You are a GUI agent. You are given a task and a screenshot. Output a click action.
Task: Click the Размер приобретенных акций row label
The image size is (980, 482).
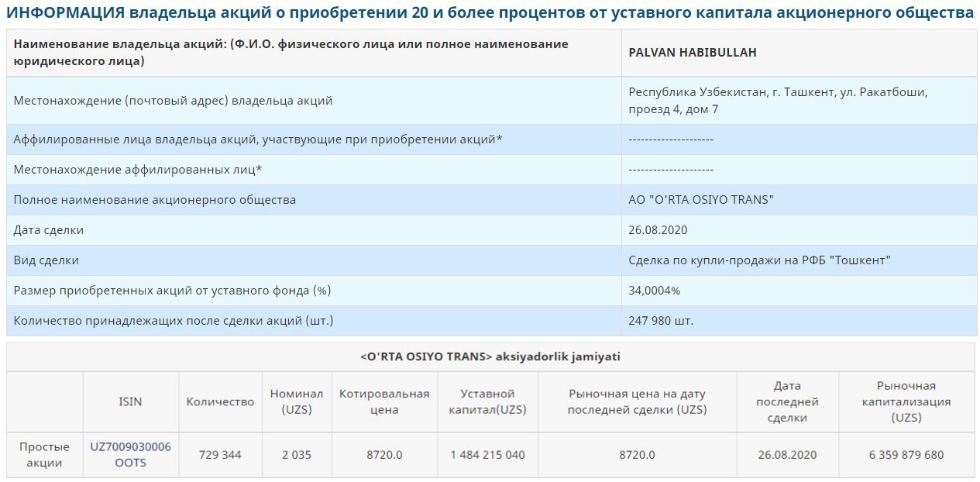[172, 291]
